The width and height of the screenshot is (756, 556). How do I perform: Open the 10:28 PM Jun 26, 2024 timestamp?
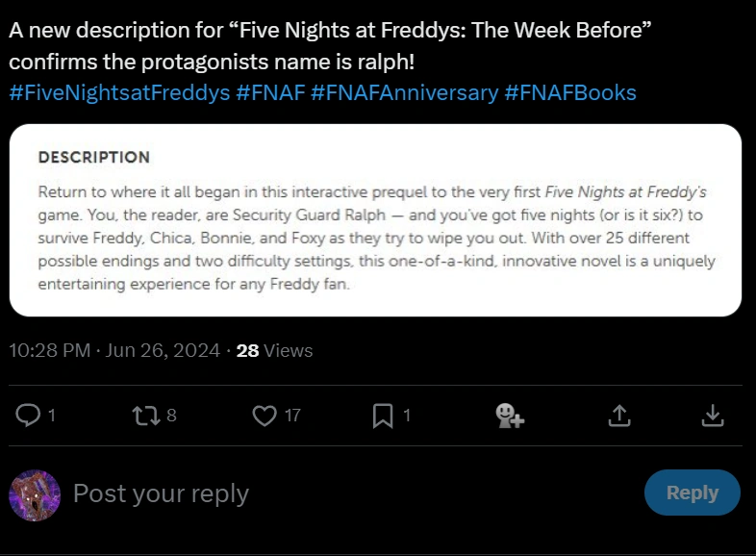pos(114,351)
